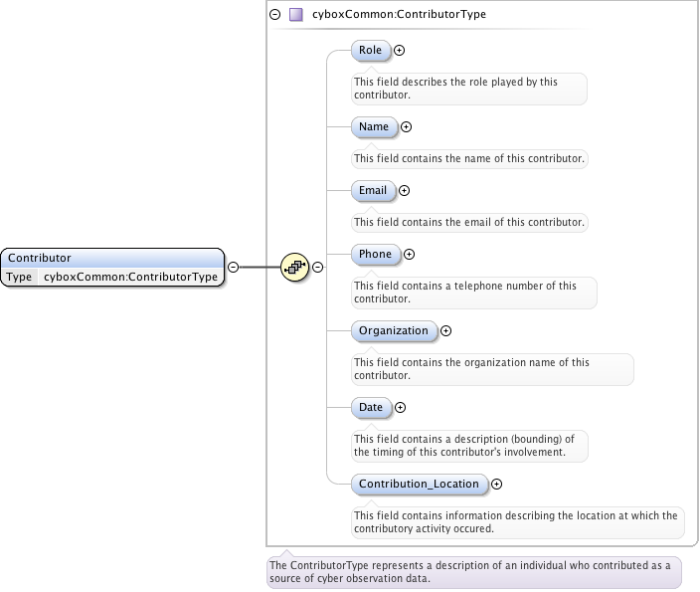The height and width of the screenshot is (592, 700).
Task: Expand the Contribution_Location element
Action: coord(496,484)
